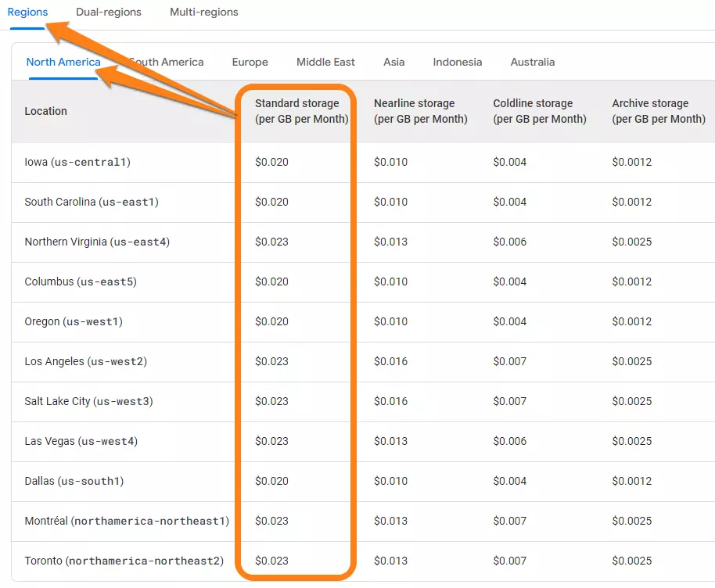
Task: Open the Indonesia region tab
Action: [457, 62]
